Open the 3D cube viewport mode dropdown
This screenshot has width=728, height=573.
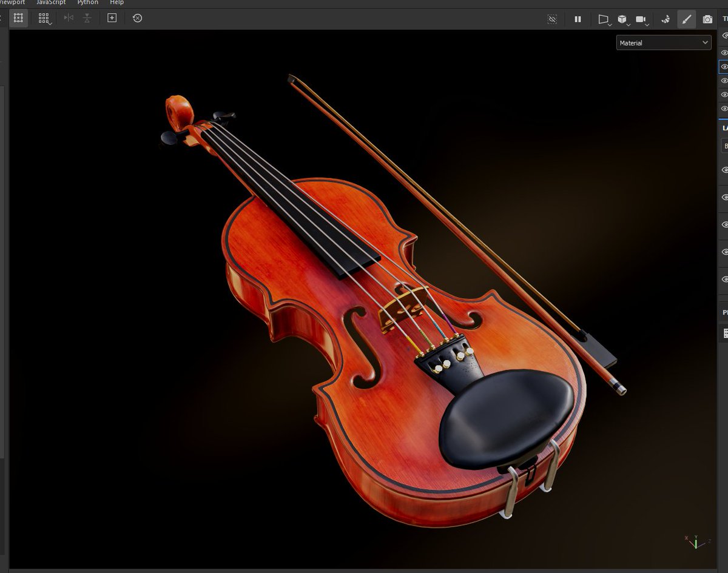(623, 20)
